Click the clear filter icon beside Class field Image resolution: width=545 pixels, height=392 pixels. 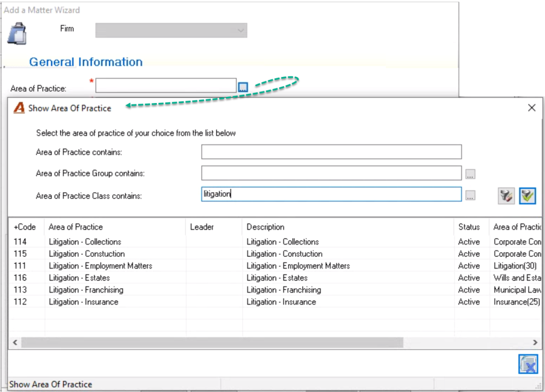pos(506,196)
